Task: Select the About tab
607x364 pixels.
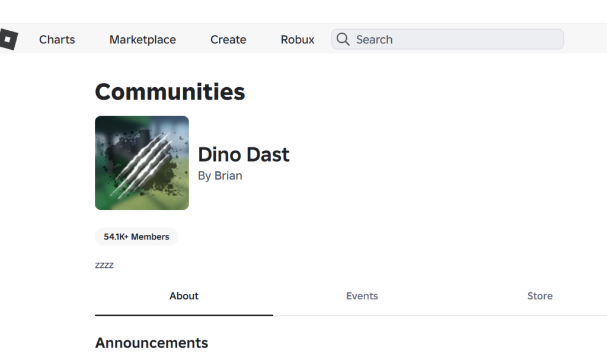Action: click(184, 296)
